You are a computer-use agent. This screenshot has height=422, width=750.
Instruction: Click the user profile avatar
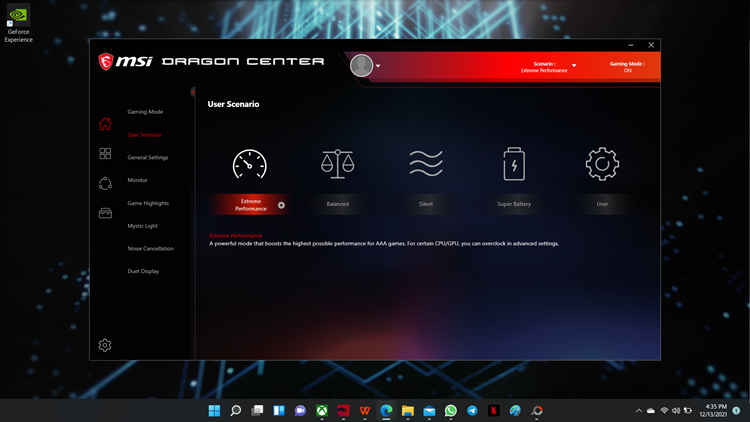[x=362, y=66]
